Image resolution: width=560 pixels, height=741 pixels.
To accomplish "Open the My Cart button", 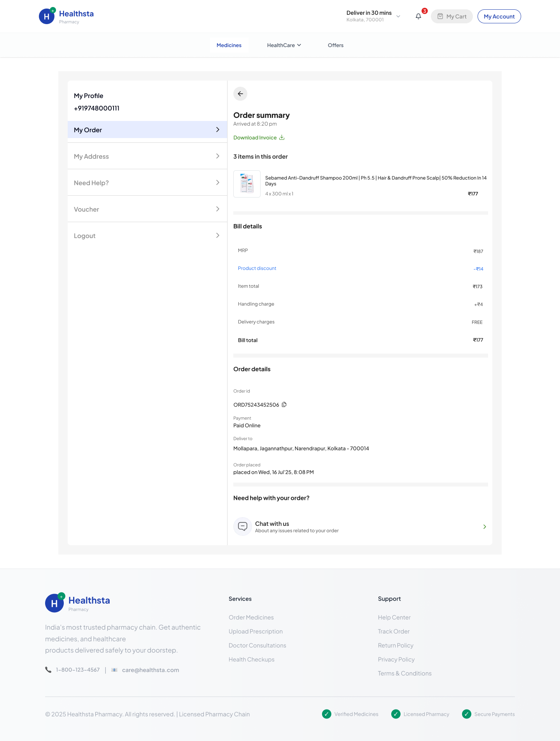I will click(451, 16).
